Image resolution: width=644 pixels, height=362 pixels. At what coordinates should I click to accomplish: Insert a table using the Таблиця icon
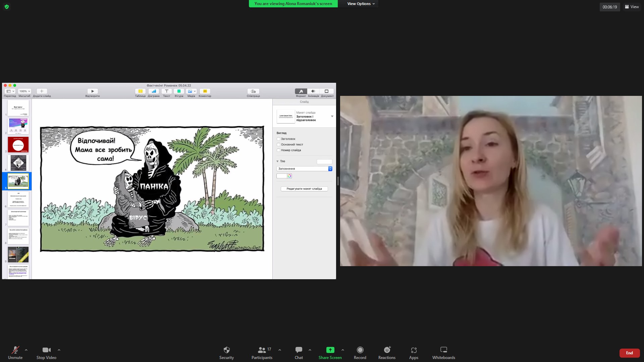(140, 91)
